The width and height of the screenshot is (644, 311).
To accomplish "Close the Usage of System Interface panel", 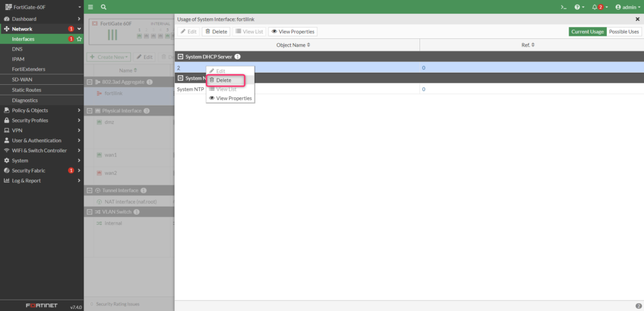I will click(637, 20).
